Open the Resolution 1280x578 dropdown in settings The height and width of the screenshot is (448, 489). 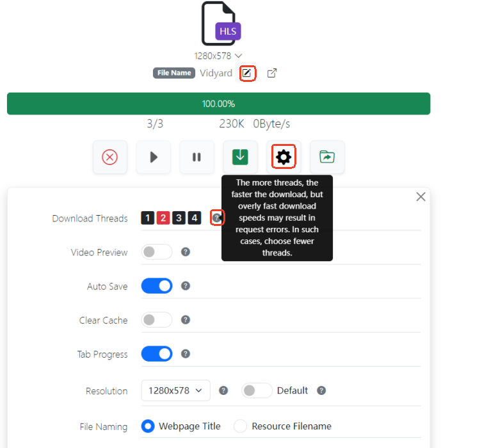175,390
